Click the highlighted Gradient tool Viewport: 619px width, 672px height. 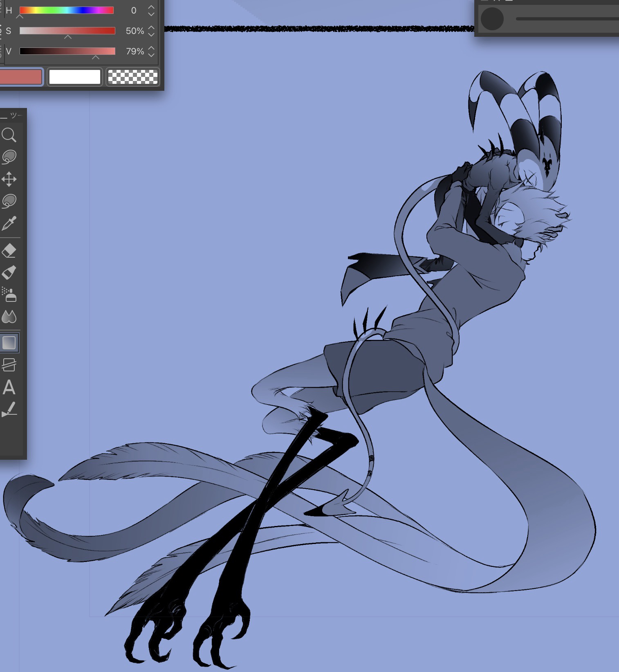pyautogui.click(x=9, y=343)
